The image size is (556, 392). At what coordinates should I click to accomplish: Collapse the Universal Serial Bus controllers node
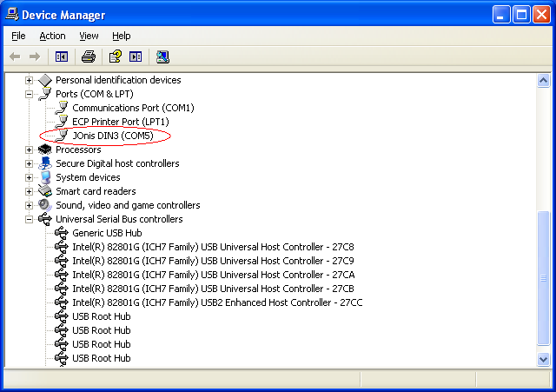29,219
